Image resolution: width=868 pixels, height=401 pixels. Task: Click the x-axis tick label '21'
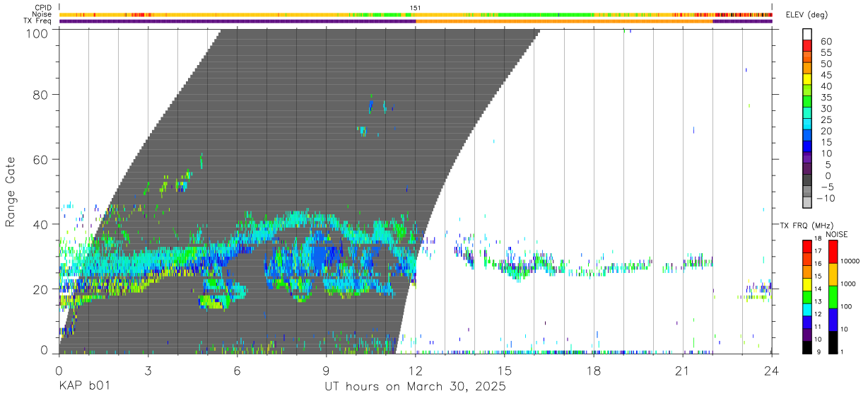point(682,371)
